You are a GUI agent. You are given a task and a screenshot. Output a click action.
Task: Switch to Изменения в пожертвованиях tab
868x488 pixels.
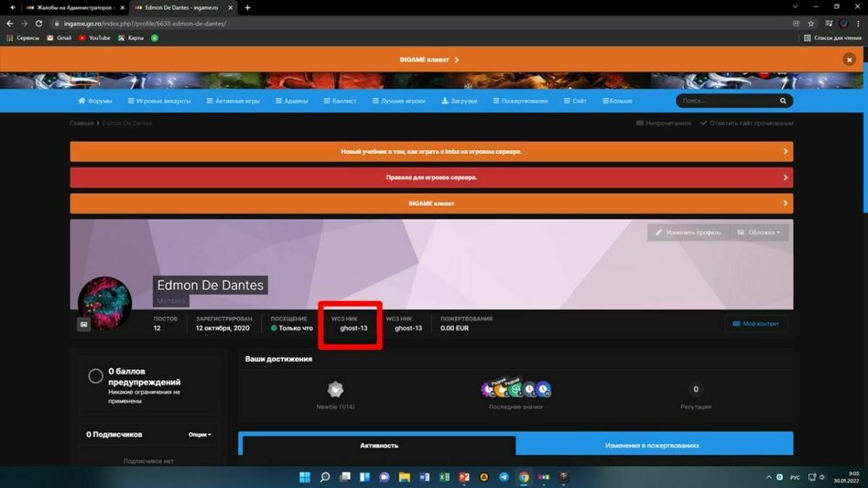(x=652, y=445)
